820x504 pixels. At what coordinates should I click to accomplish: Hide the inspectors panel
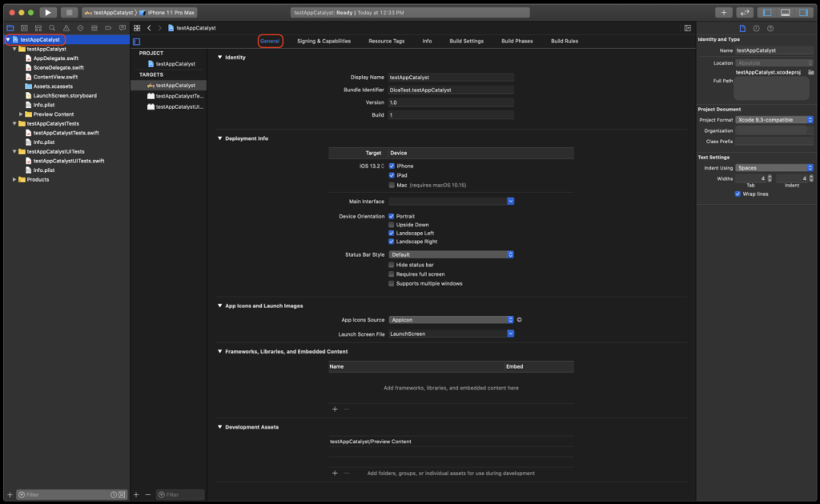(804, 13)
